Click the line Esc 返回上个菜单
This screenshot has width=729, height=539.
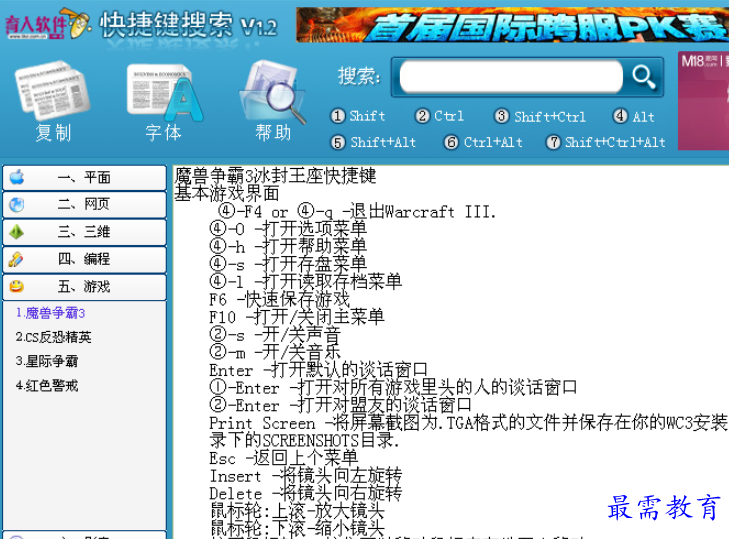tap(284, 459)
